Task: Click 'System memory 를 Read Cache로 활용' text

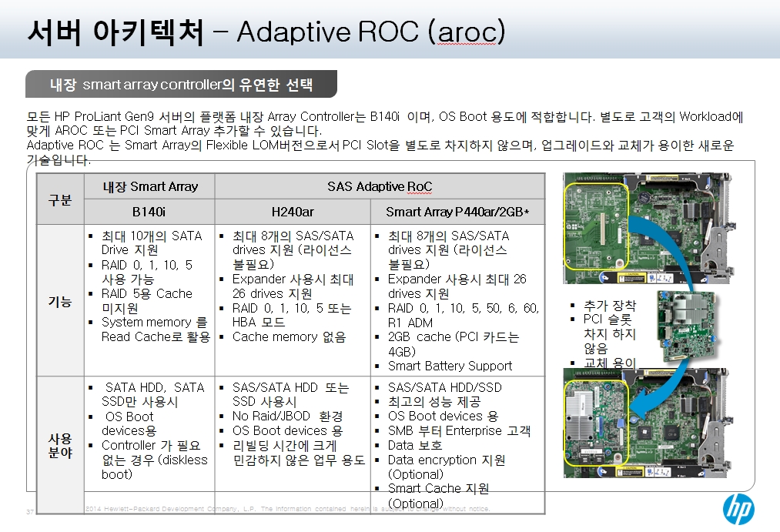Action: [156, 330]
